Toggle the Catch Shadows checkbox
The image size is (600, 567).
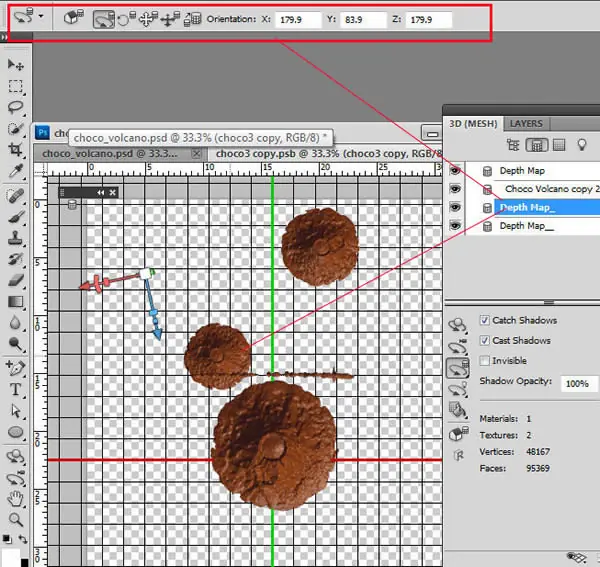pos(484,320)
